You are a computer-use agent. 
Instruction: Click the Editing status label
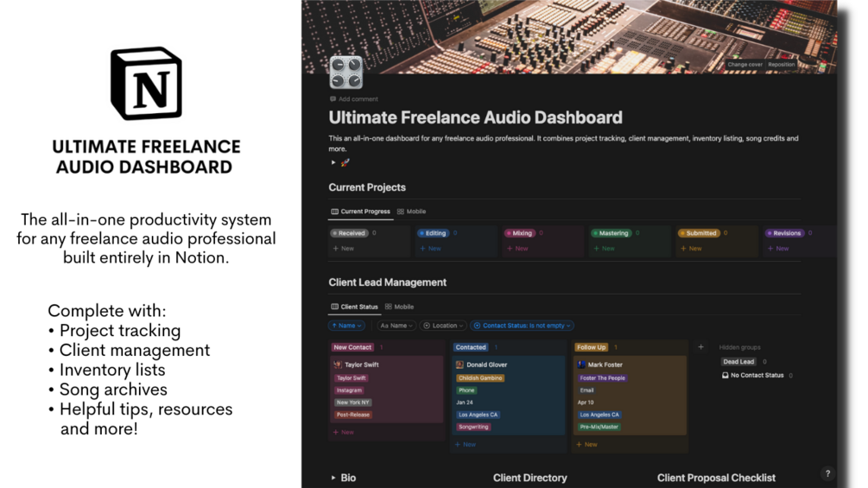(433, 233)
